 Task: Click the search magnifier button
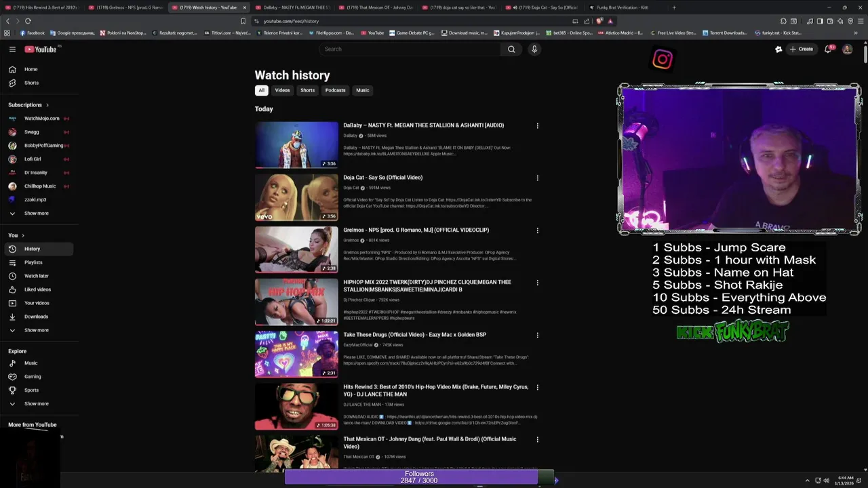point(511,49)
